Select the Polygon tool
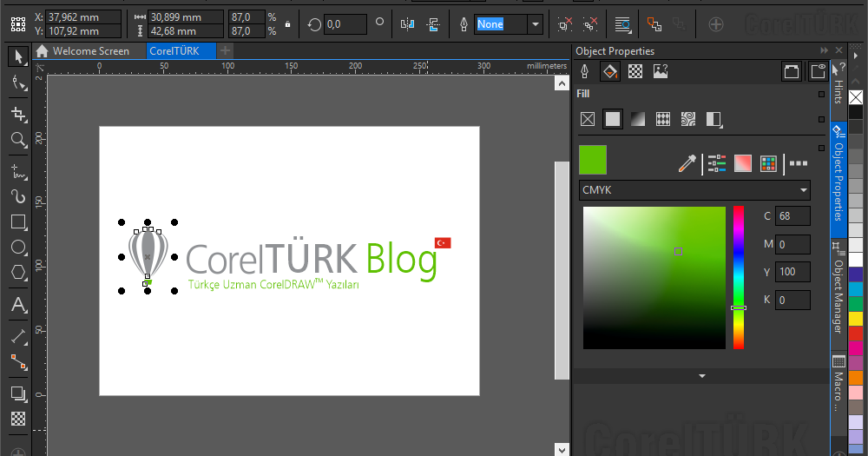 pos(18,273)
